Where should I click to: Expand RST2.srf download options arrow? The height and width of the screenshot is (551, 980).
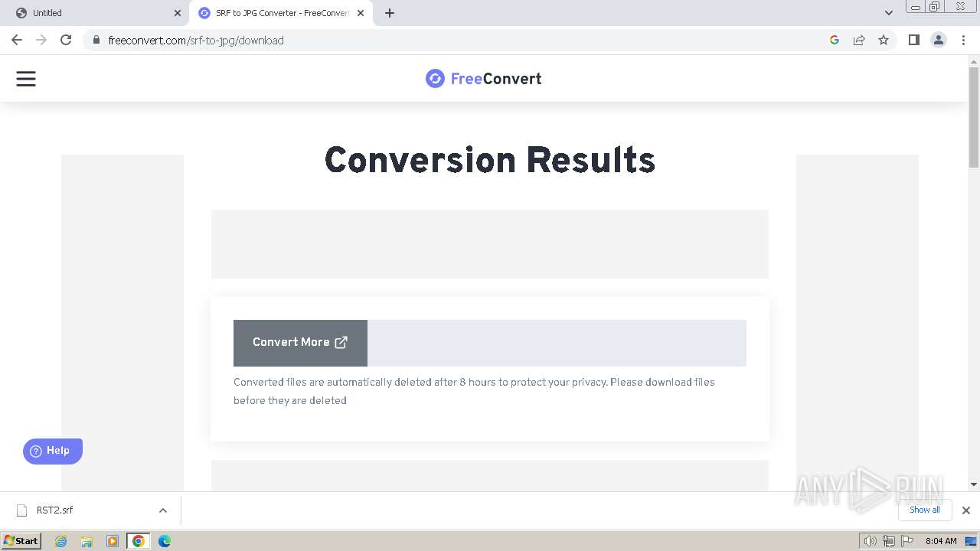pyautogui.click(x=162, y=510)
